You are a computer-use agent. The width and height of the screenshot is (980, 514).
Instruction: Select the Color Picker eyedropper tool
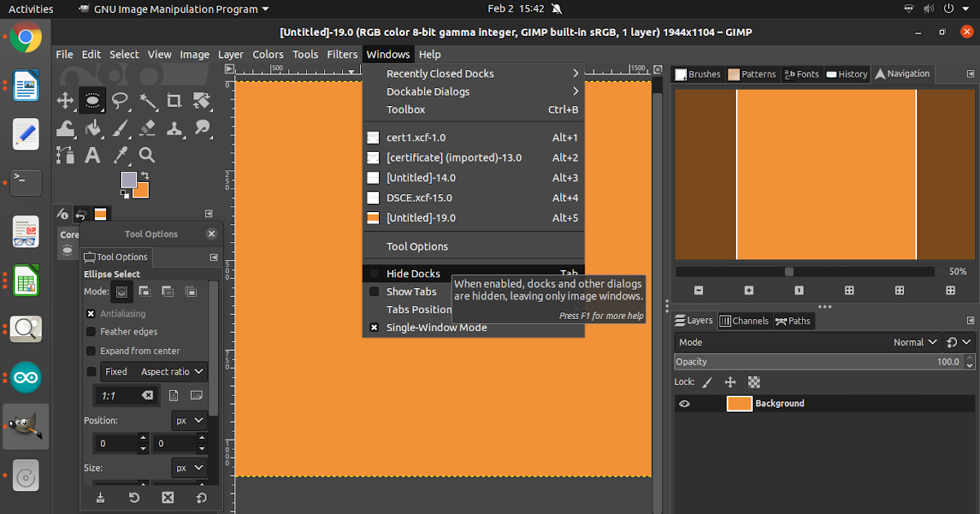pyautogui.click(x=122, y=155)
